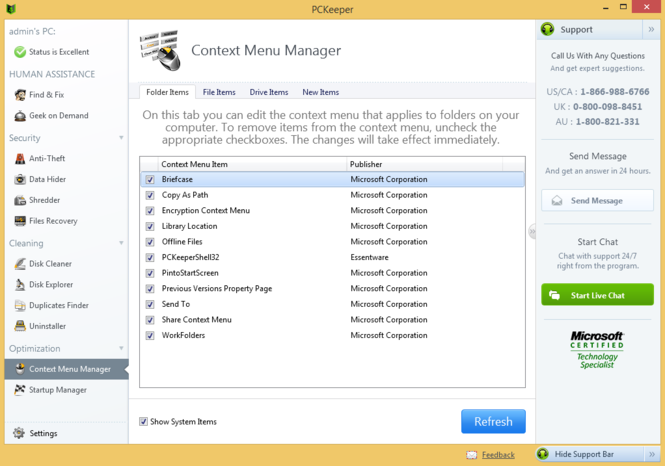
Task: Click the Startup Manager flag icon
Action: coord(20,389)
